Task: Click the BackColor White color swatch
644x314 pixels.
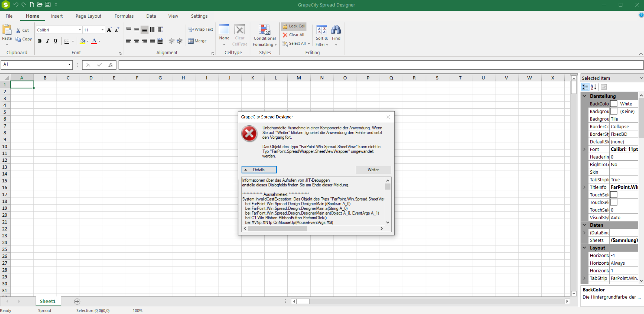Action: (x=614, y=104)
